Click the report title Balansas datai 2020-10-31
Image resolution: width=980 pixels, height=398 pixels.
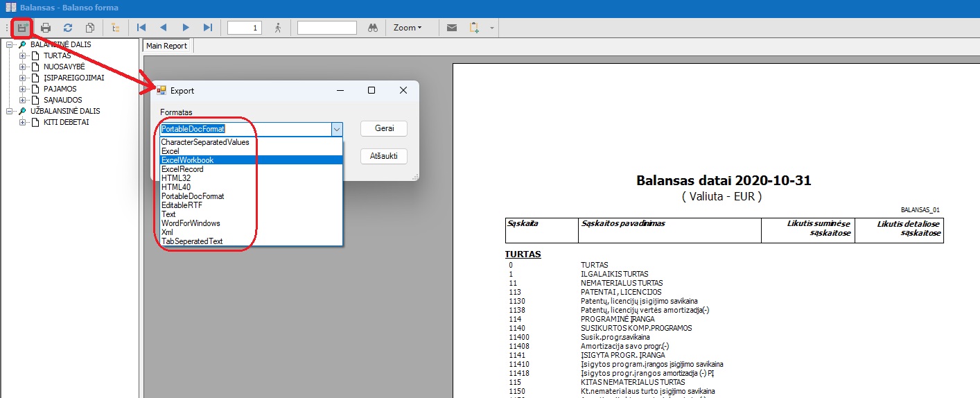pos(724,181)
